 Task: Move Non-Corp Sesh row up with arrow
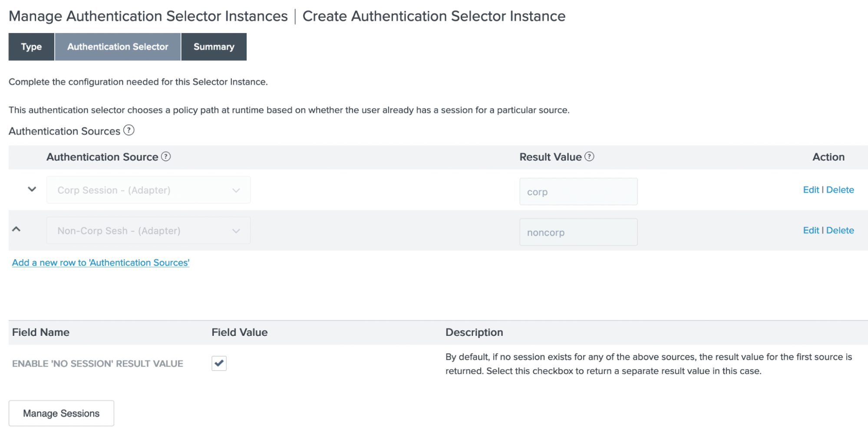point(17,229)
